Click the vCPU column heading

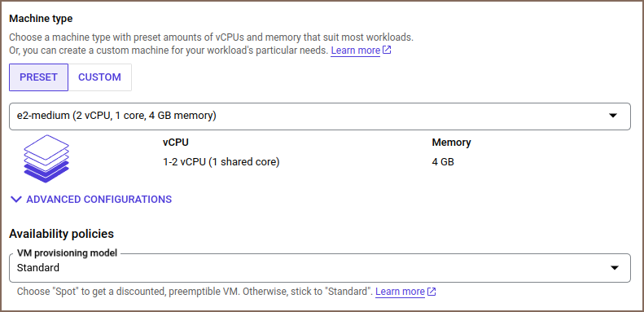(175, 143)
